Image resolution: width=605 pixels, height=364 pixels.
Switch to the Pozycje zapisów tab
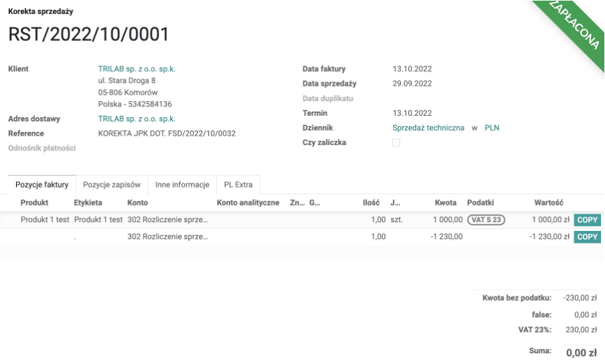[x=112, y=185]
